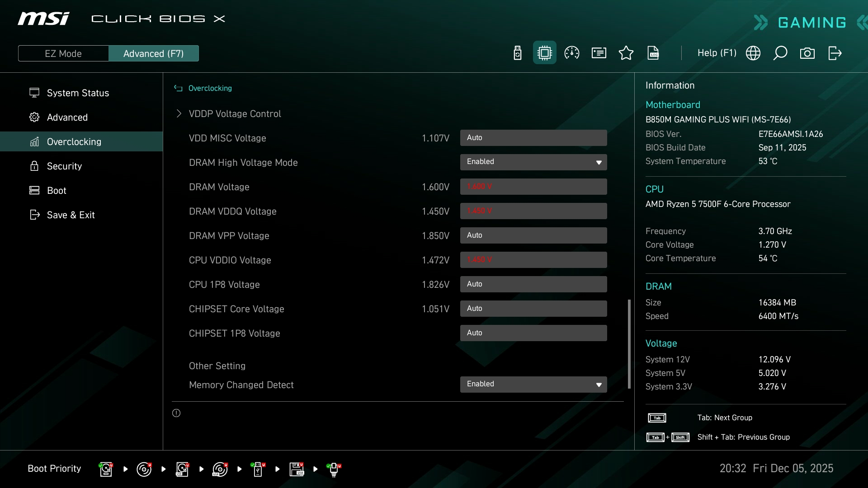Select the network boot priority icon
This screenshot has height=488, width=868.
tap(334, 469)
